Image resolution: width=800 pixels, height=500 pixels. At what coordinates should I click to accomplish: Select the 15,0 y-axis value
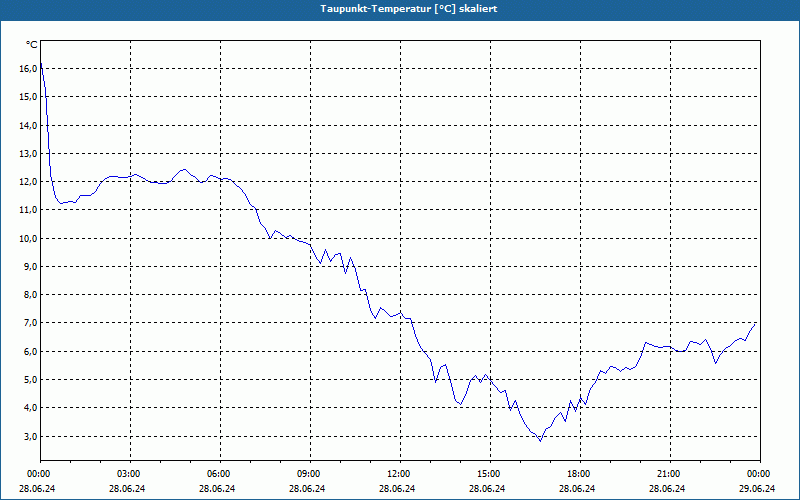[28, 96]
